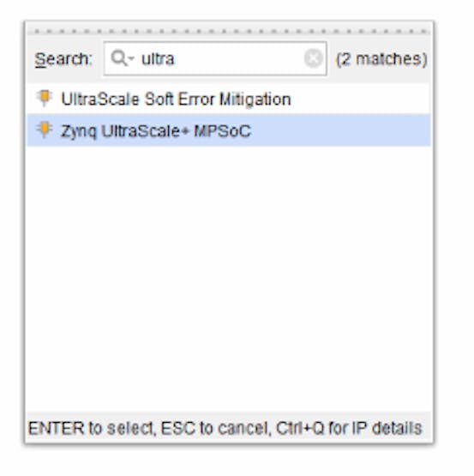Focus the empty part of the search field
The image size is (474, 476).
coord(238,58)
